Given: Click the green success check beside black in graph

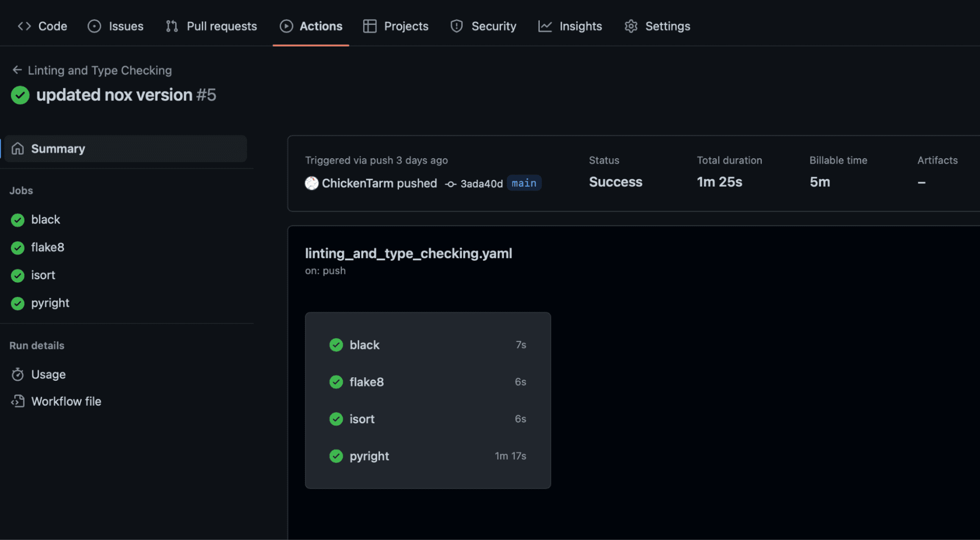Looking at the screenshot, I should tap(336, 345).
